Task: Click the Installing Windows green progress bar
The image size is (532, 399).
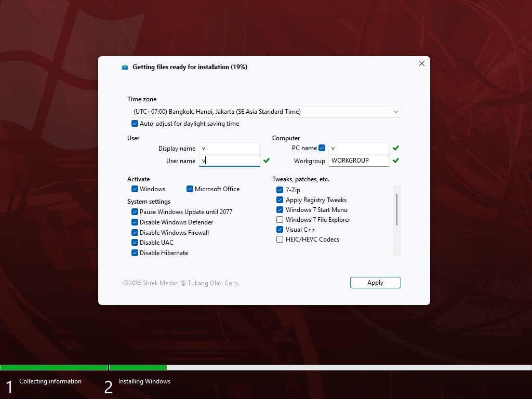Action: 138,367
